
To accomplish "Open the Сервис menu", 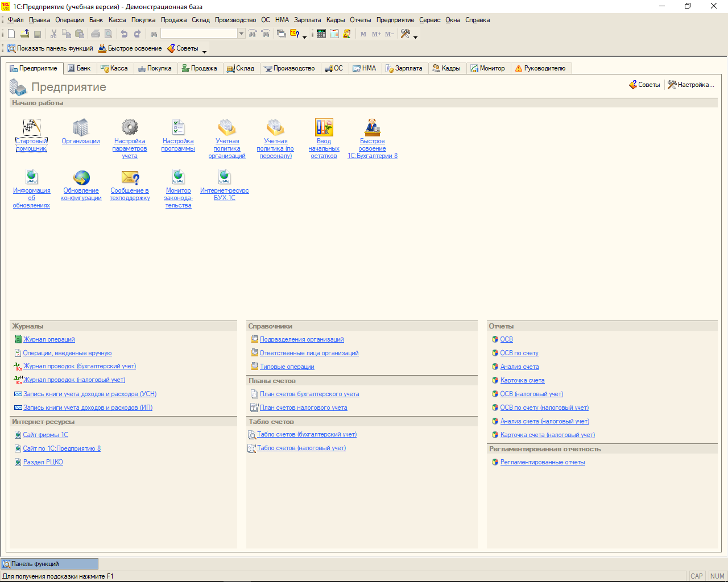I will pyautogui.click(x=430, y=20).
